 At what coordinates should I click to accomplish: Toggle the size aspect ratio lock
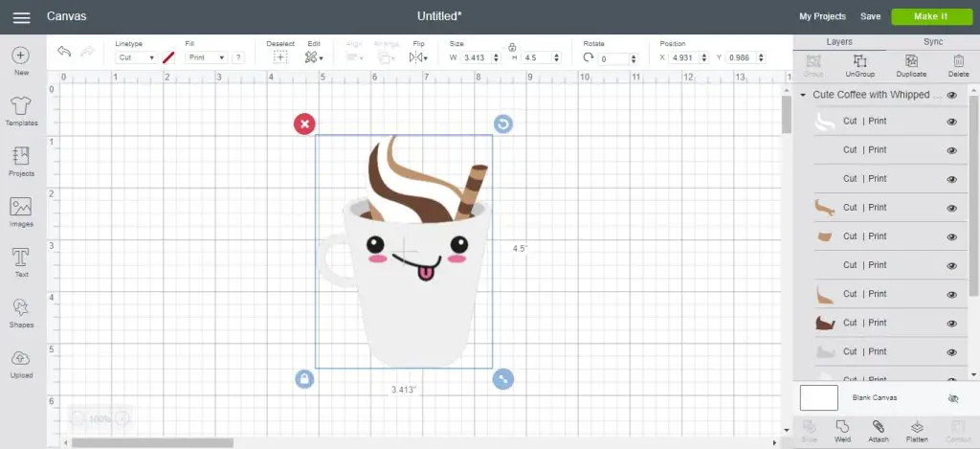(512, 48)
